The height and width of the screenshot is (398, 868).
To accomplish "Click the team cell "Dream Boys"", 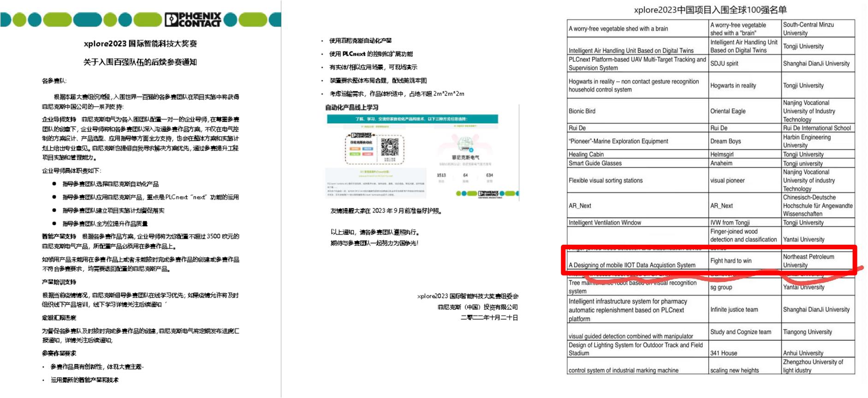I will click(745, 141).
